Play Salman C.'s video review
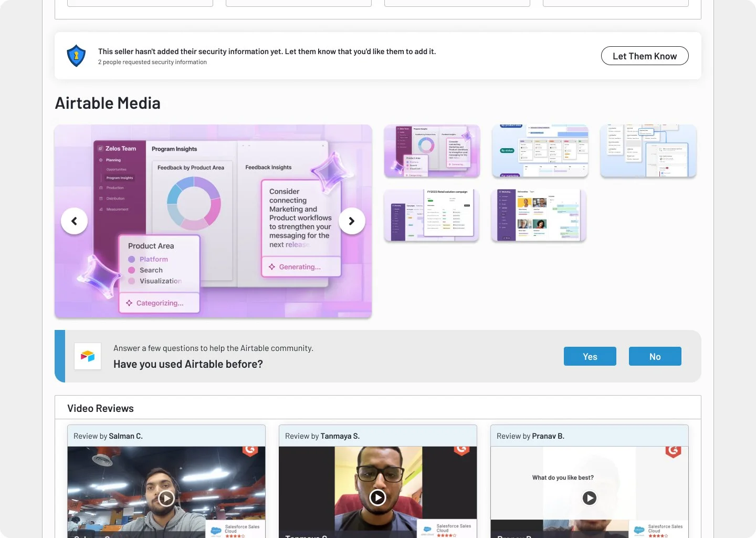 (x=166, y=498)
